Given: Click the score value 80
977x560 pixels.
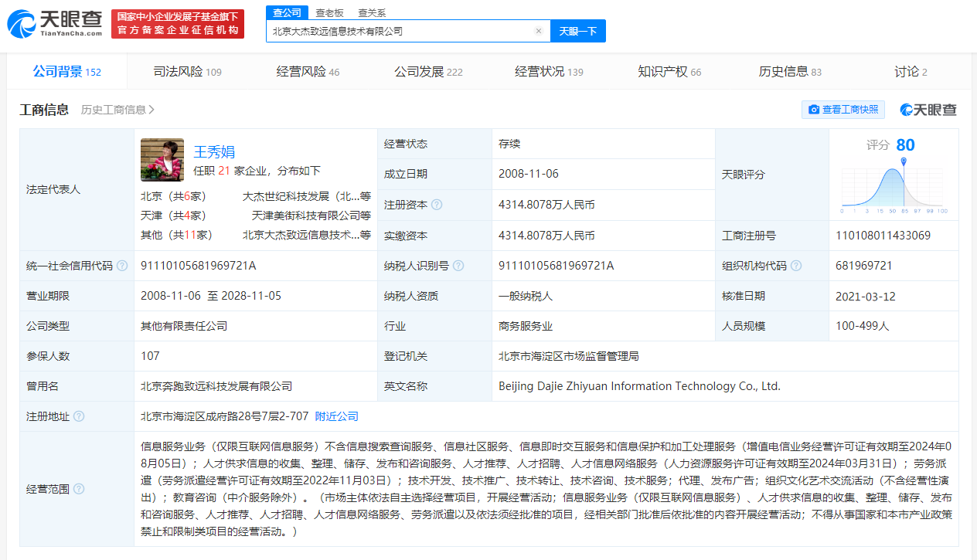Looking at the screenshot, I should 905,145.
